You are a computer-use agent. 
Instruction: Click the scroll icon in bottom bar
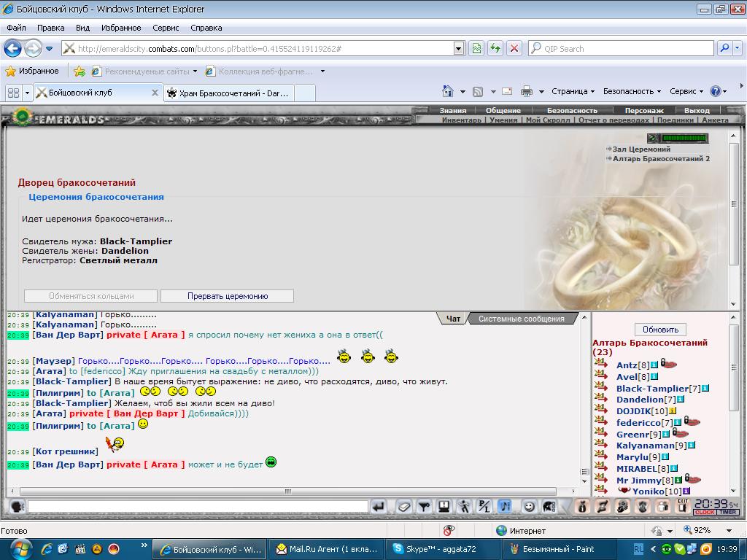(x=602, y=506)
